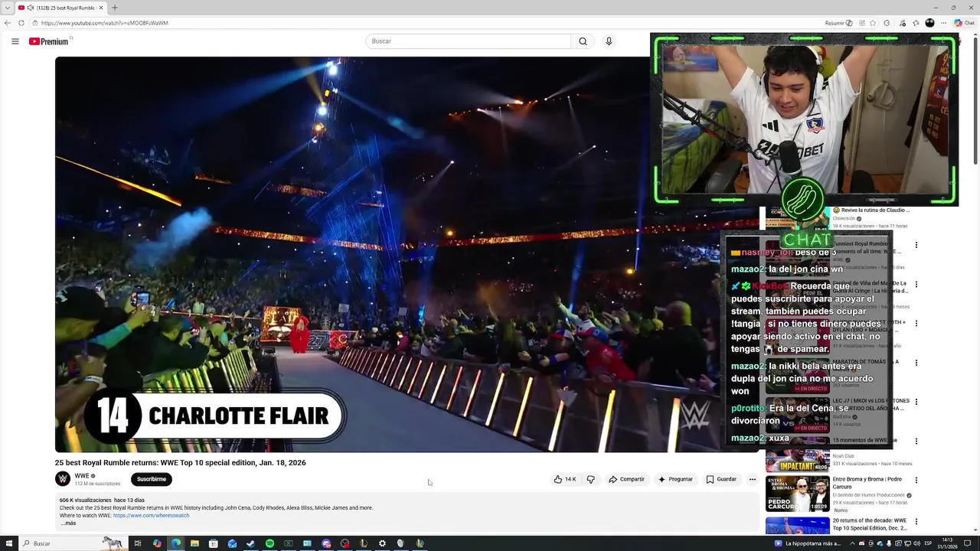Open 20 returns of the decade title
This screenshot has height=551, width=980.
(x=870, y=524)
